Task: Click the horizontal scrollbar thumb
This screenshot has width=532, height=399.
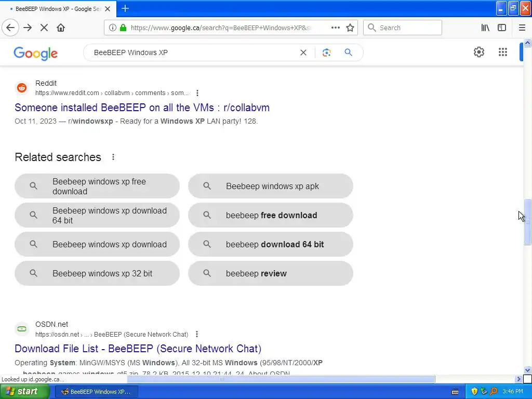Action: (x=281, y=379)
